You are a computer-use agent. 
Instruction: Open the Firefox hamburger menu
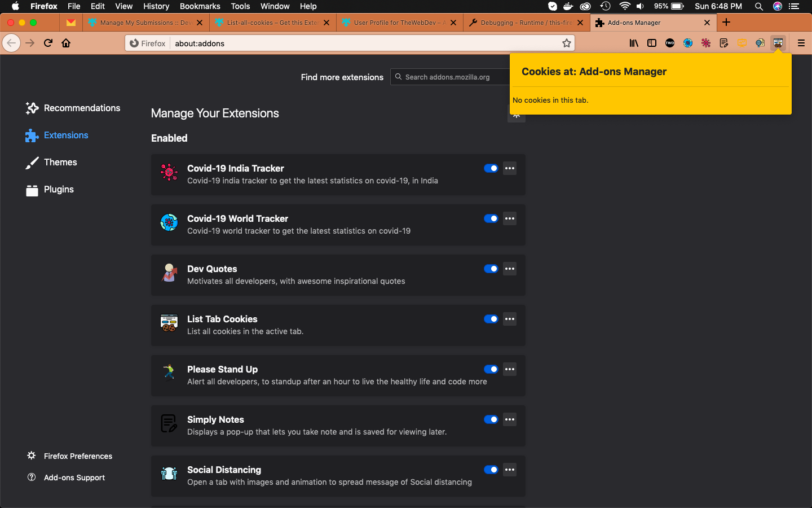tap(801, 43)
